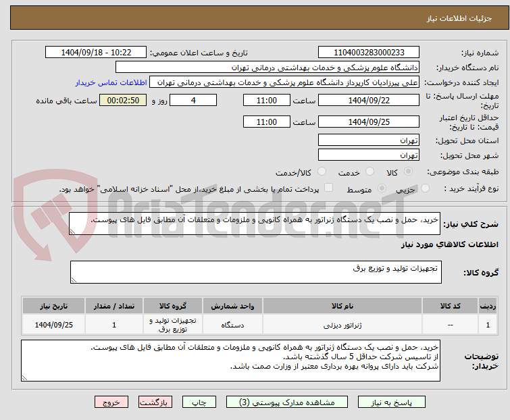Select the متوسط purchase type radio

pyautogui.click(x=382, y=188)
